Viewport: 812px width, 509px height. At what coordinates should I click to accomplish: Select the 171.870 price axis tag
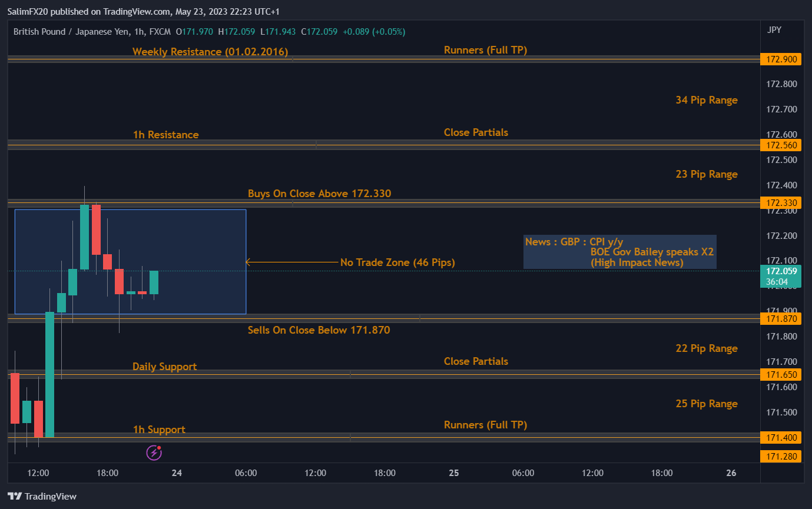pyautogui.click(x=780, y=319)
